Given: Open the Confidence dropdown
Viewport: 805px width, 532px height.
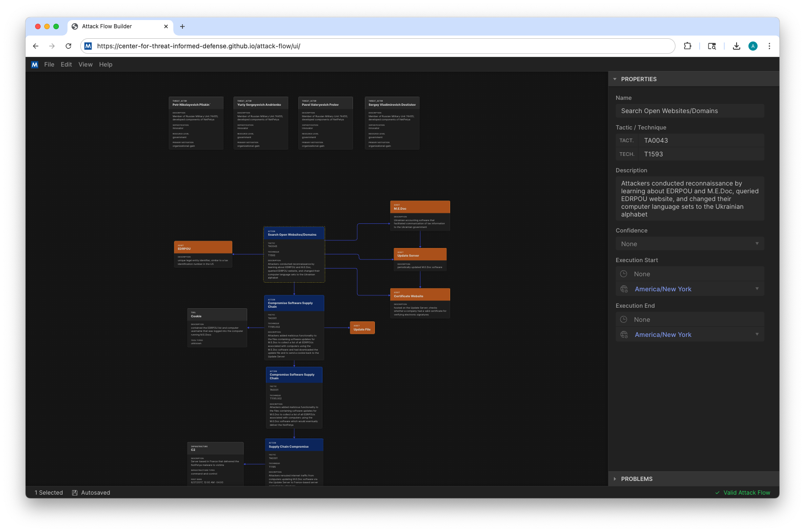Looking at the screenshot, I should point(690,244).
